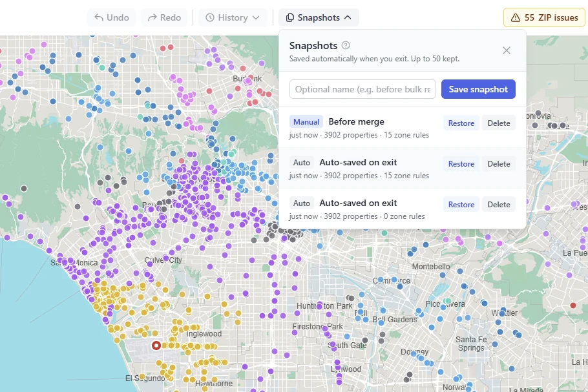Click the Before merge snapshot title

point(356,122)
